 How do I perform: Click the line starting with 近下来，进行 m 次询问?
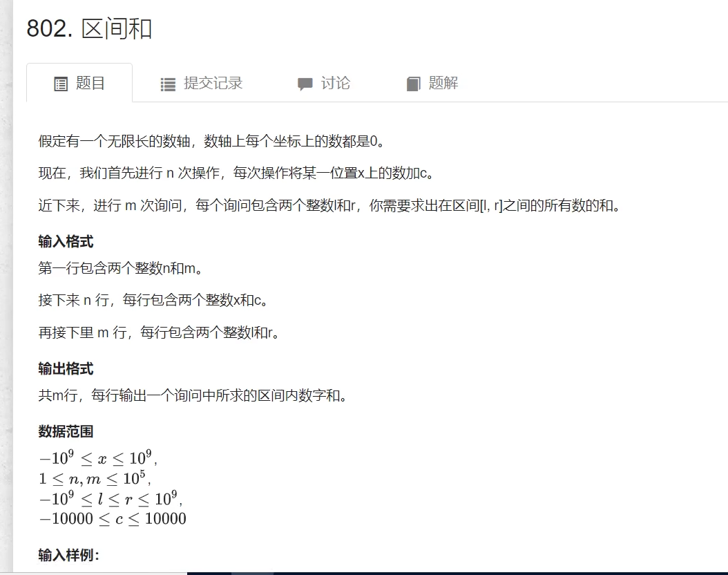click(x=329, y=205)
